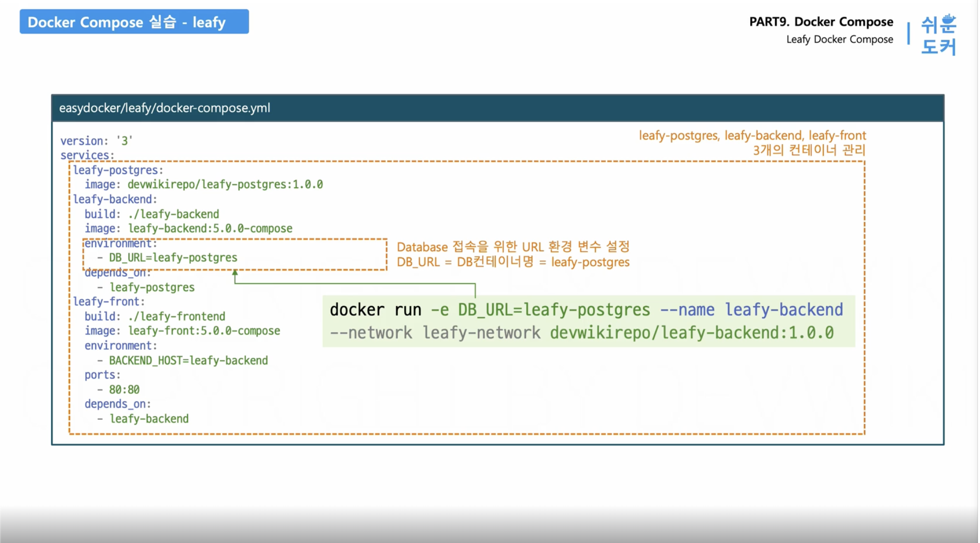Click the 'leafy-backend:' service key
The height and width of the screenshot is (543, 980).
(115, 199)
